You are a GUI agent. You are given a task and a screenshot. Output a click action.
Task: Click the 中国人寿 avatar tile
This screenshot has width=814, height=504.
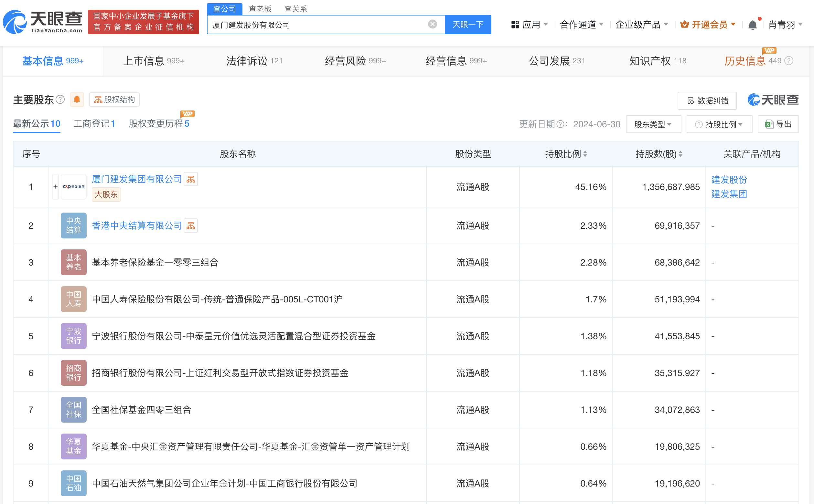click(x=73, y=299)
